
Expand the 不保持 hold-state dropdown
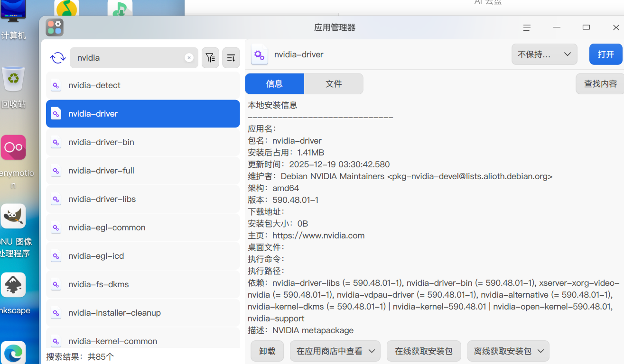pos(544,55)
